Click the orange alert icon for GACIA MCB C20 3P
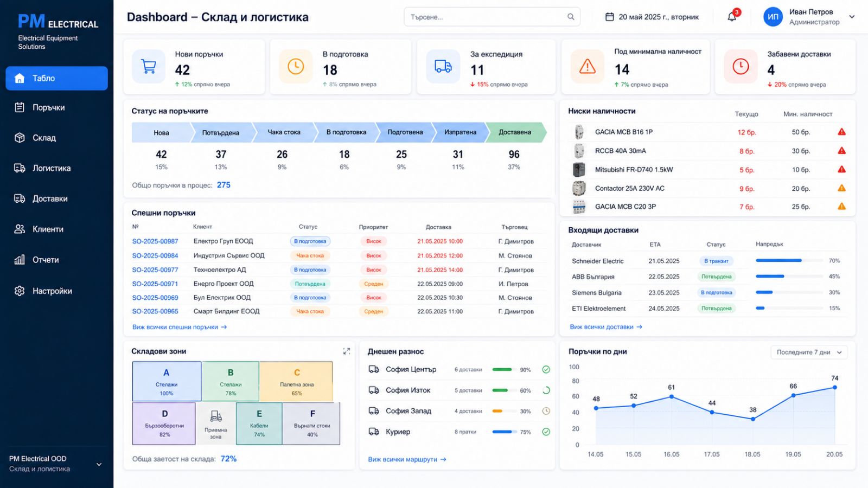The height and width of the screenshot is (488, 868). click(841, 206)
